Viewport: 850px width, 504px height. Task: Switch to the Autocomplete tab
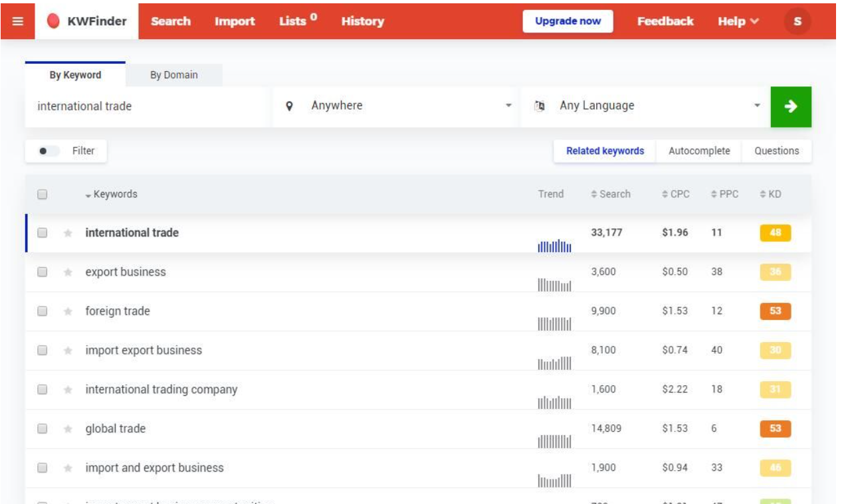click(x=698, y=151)
